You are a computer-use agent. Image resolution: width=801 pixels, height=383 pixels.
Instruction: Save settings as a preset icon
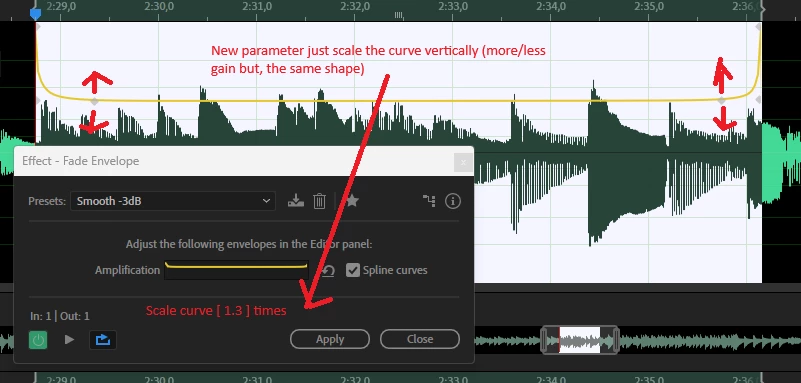[296, 201]
